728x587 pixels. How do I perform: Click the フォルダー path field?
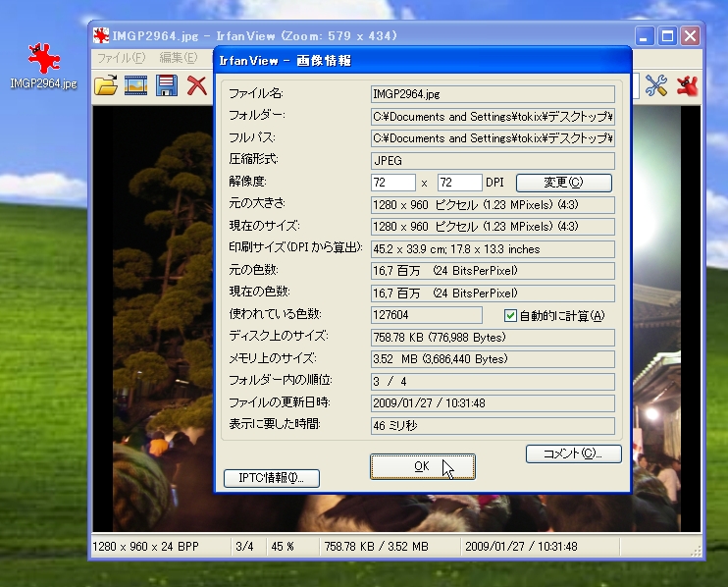pos(493,117)
